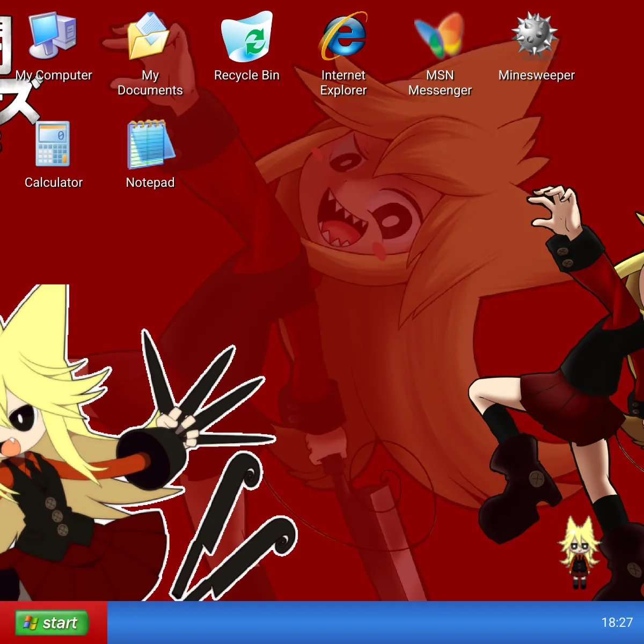Open the MSN Messenger butterfly icon
The height and width of the screenshot is (644, 644).
click(440, 36)
